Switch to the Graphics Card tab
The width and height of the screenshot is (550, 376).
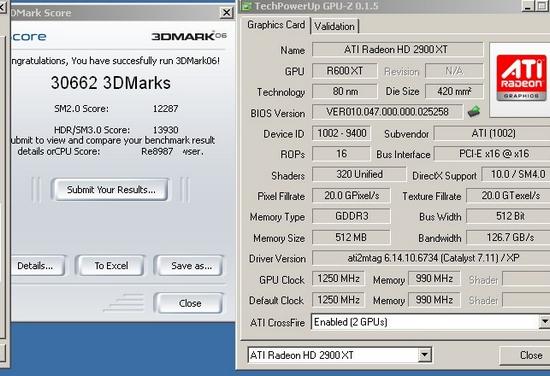(x=276, y=25)
